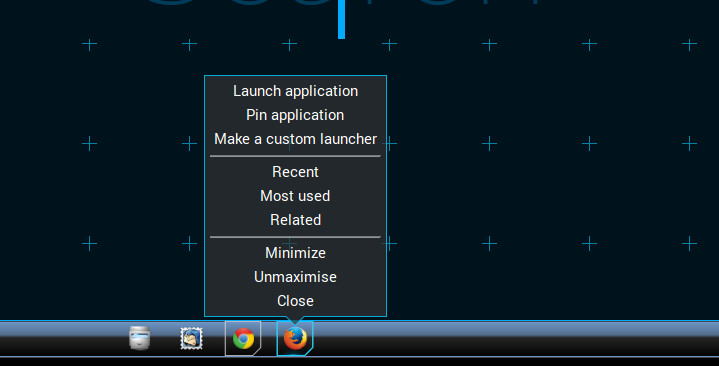Switch to Google Chrome from the dock
719x366 pixels.
tap(243, 338)
